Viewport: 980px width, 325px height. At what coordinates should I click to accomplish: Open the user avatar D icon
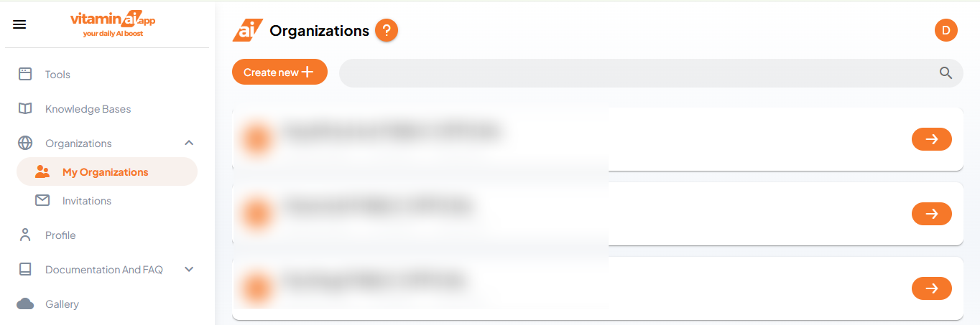click(x=946, y=30)
